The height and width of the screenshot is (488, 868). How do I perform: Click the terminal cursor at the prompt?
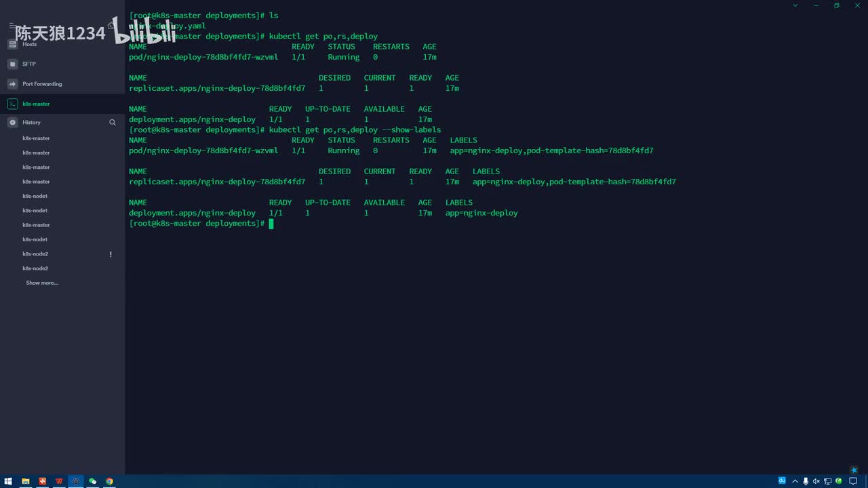point(271,224)
